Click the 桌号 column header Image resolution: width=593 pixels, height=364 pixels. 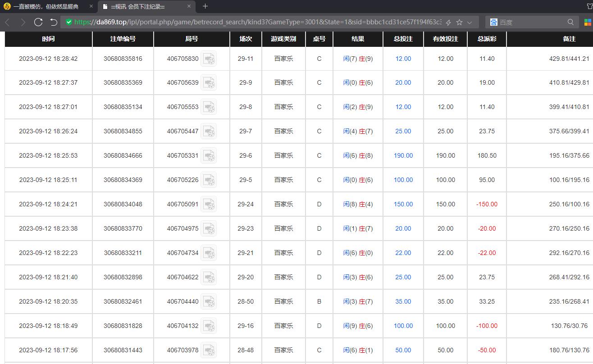pyautogui.click(x=319, y=39)
